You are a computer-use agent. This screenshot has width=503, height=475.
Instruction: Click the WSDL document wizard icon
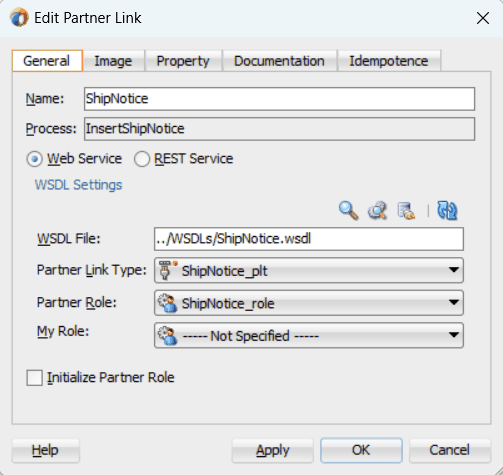[406, 211]
